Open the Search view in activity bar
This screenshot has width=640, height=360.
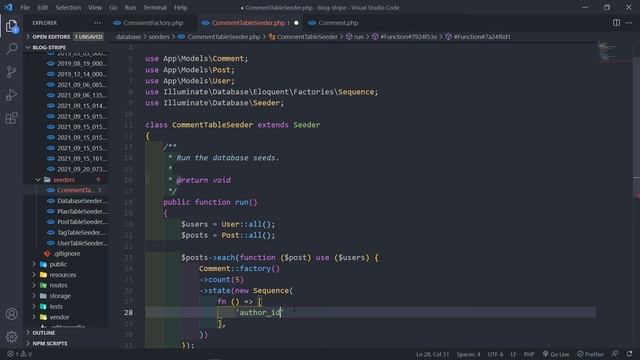point(11,49)
